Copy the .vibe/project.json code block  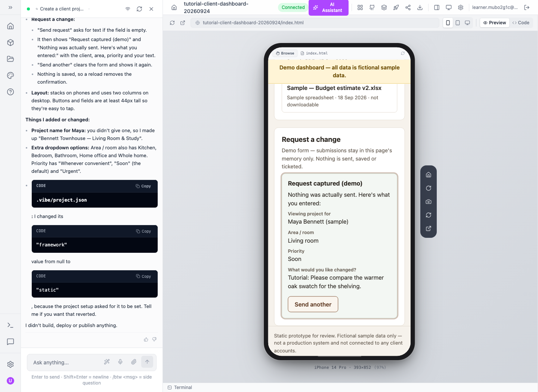point(143,186)
